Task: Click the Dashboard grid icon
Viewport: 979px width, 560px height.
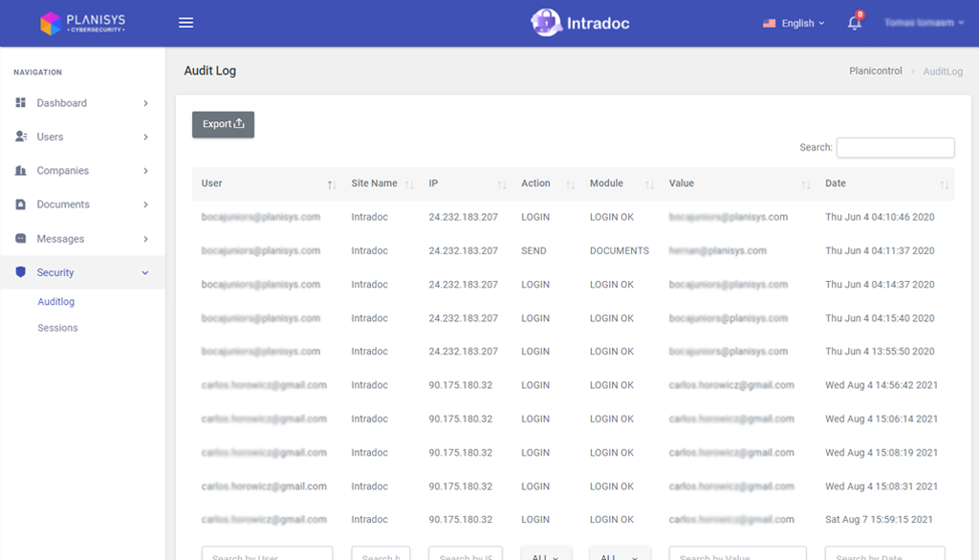Action: point(21,103)
